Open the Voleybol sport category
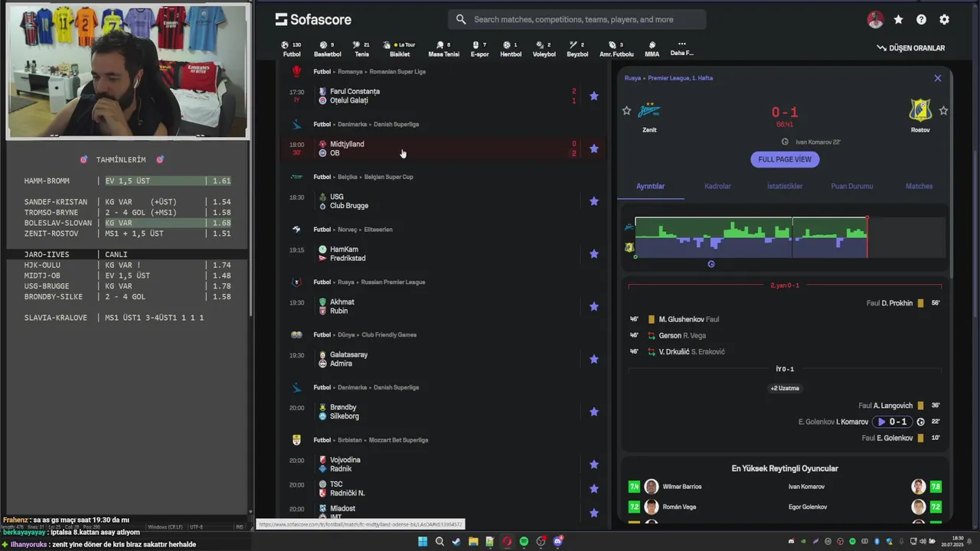Image resolution: width=980 pixels, height=551 pixels. tap(544, 49)
